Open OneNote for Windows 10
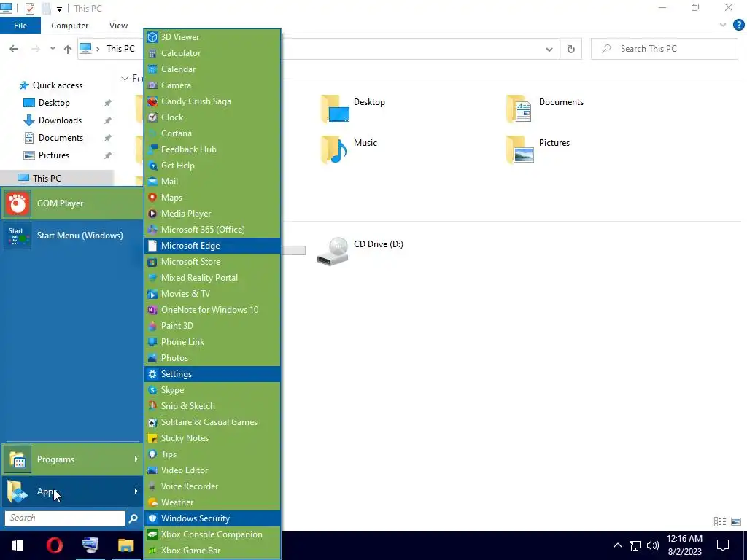 click(x=212, y=309)
